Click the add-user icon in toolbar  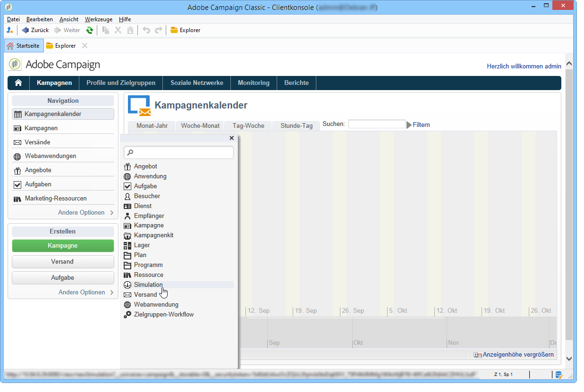tap(10, 30)
